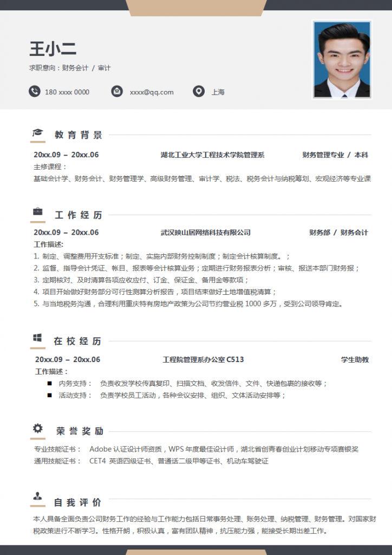
Task: Select the briefcase icon by 工作经历
Action: (x=37, y=211)
